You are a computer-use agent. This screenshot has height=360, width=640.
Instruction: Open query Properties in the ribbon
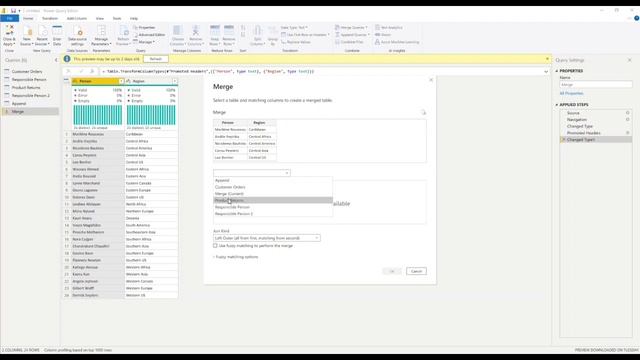click(144, 27)
